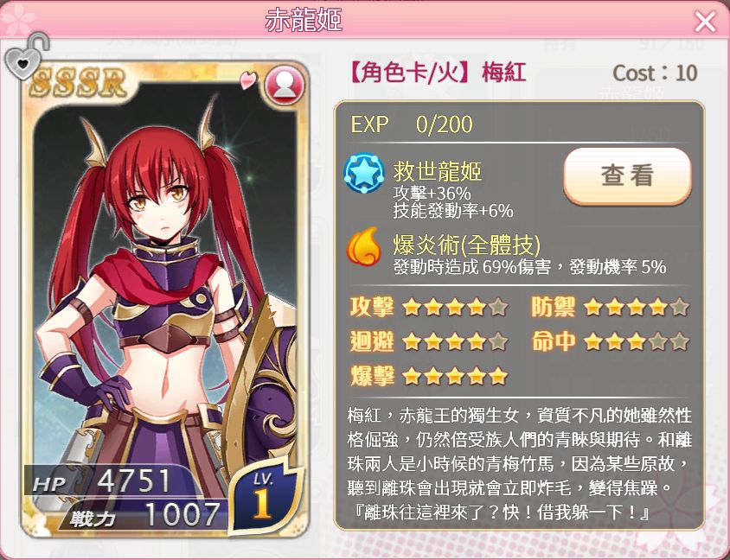Screen dimensions: 730x560
Task: Click the 查看 button
Action: 627,175
